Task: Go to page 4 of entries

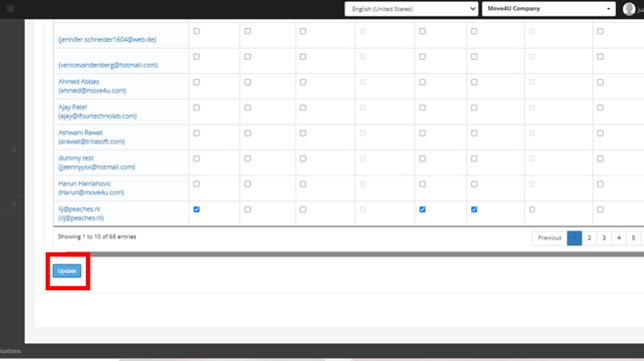Action: click(x=618, y=238)
